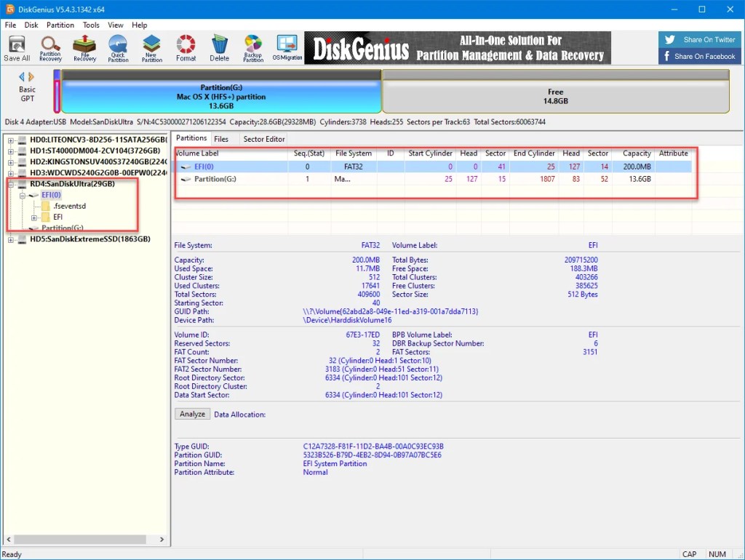
Task: Click the Type GUID value
Action: point(373,447)
